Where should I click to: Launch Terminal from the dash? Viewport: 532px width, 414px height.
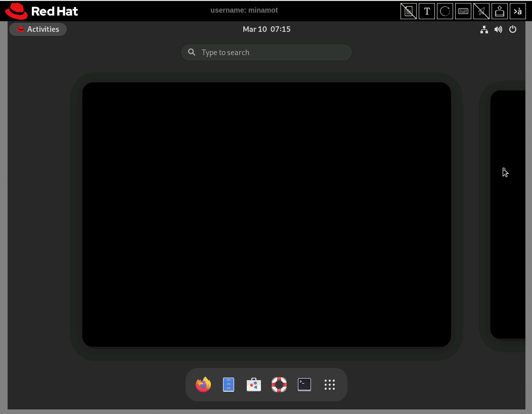304,385
